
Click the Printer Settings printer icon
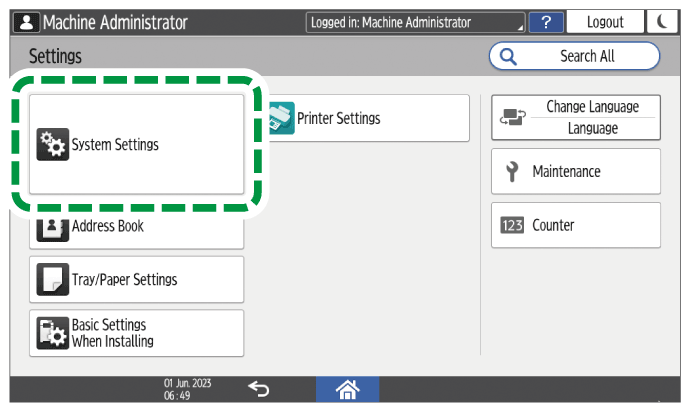click(281, 118)
